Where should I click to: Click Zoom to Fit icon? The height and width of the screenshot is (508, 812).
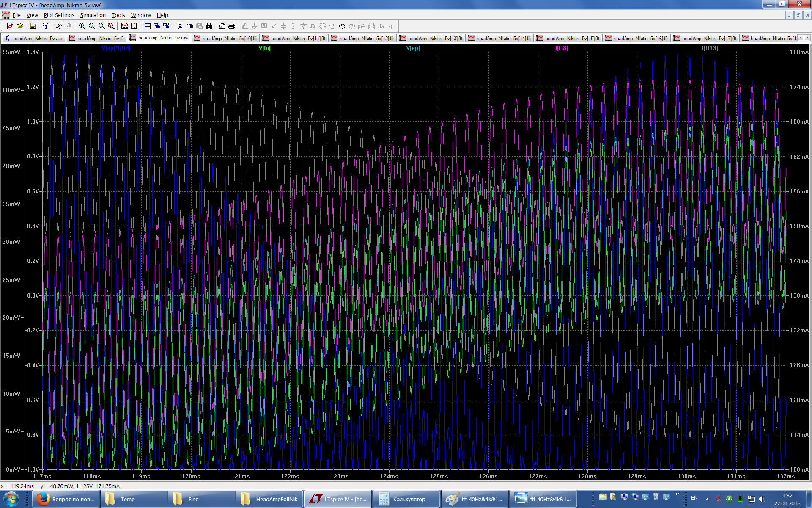click(x=111, y=26)
